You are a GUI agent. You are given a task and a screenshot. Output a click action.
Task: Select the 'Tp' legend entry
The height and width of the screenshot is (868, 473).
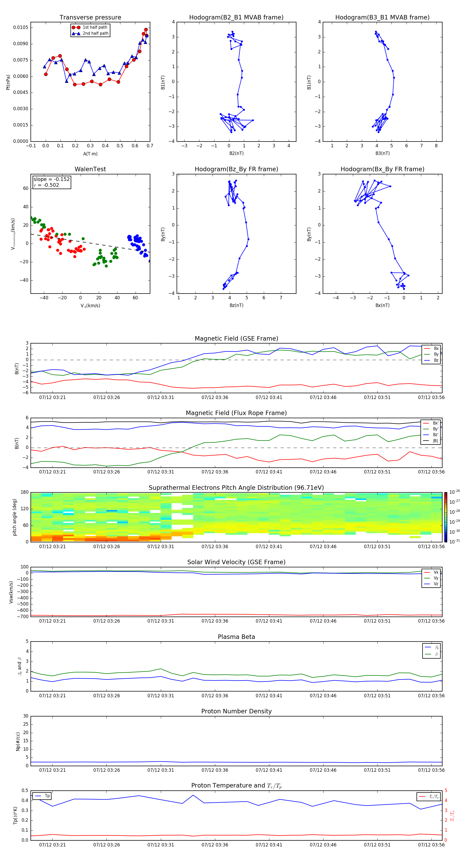pyautogui.click(x=42, y=796)
